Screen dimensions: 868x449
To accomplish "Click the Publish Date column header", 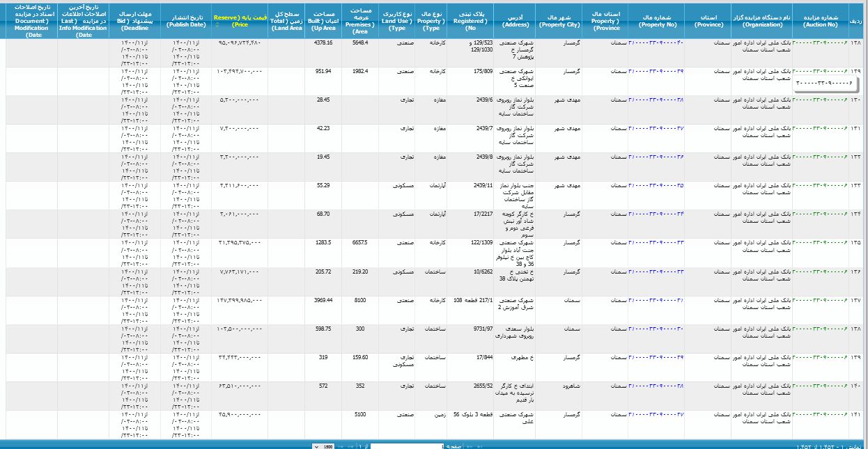I will 186,19.
